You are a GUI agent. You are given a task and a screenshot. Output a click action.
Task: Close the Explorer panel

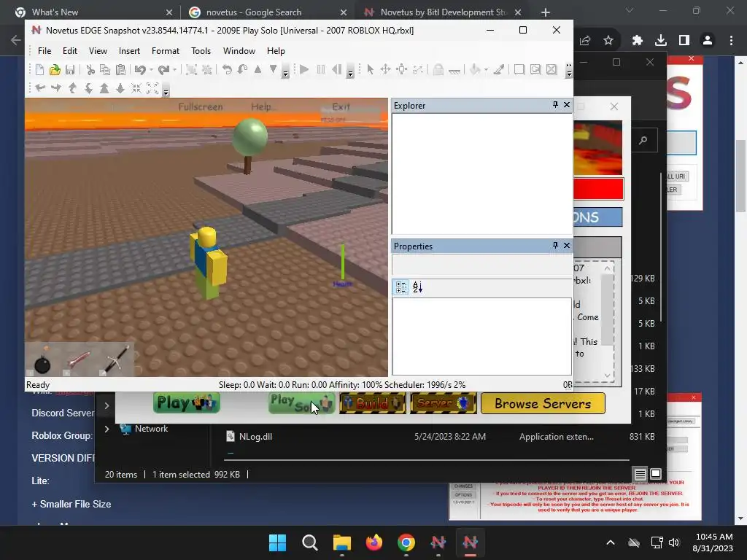pyautogui.click(x=566, y=105)
